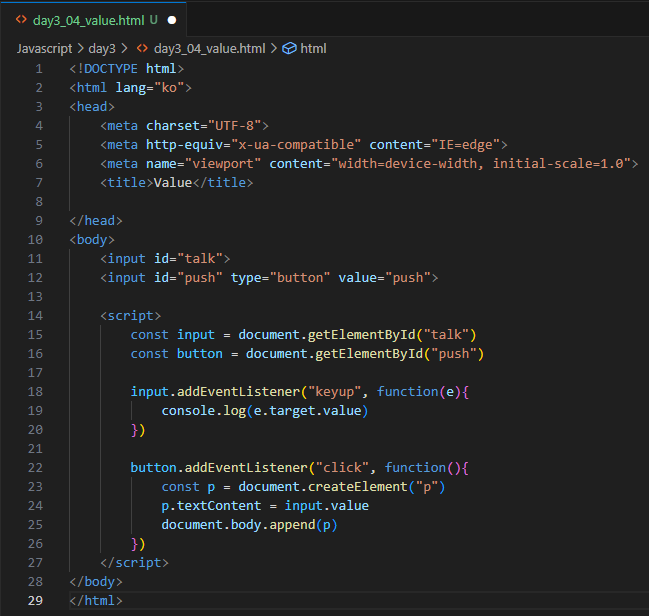Viewport: 649px width, 616px height.
Task: Click line number 22 in the gutter
Action: (35, 468)
